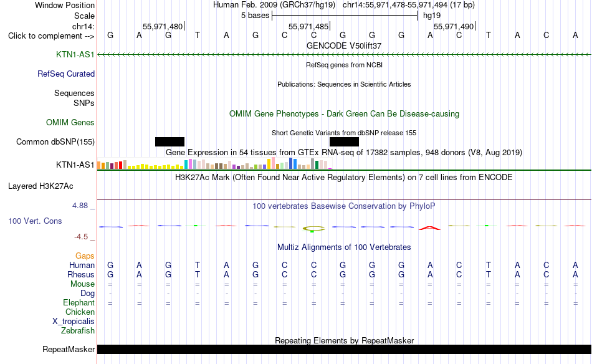The height and width of the screenshot is (364, 592).
Task: Click the olive PhyloP 'C' conservation glyph
Action: pyautogui.click(x=313, y=229)
